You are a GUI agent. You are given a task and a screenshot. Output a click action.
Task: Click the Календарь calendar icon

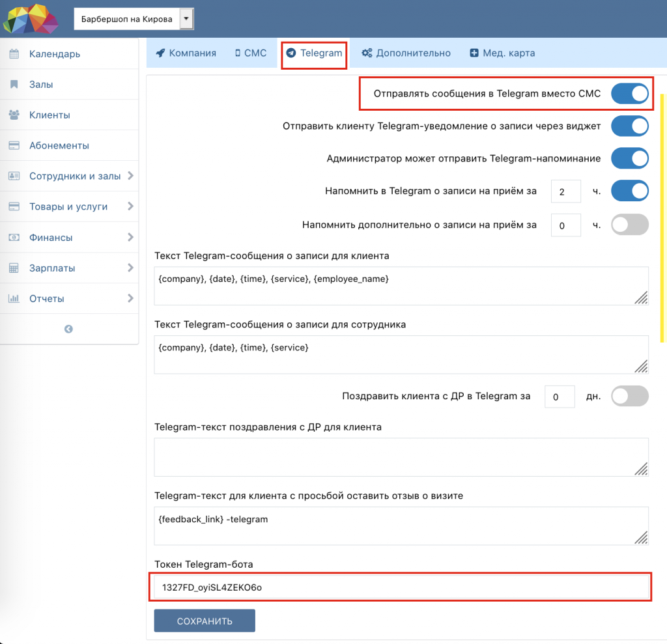[14, 53]
